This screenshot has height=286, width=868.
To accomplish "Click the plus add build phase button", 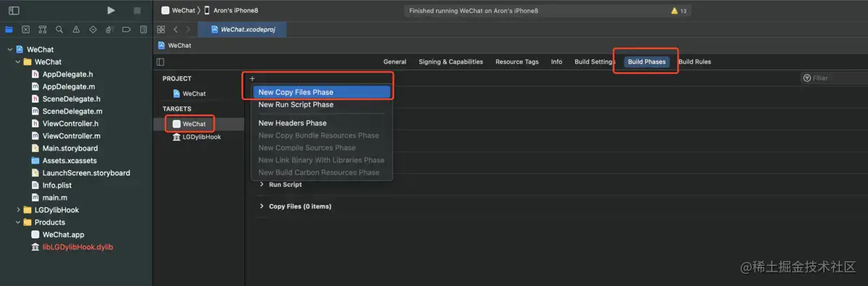I will [252, 78].
